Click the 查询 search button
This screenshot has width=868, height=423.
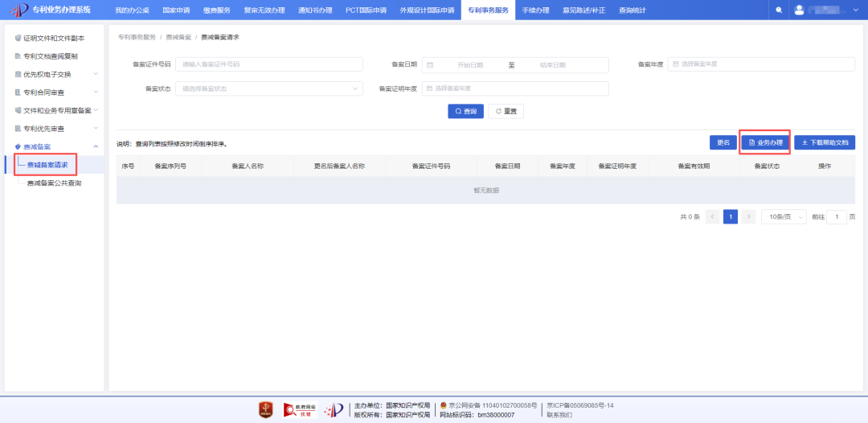pyautogui.click(x=465, y=111)
